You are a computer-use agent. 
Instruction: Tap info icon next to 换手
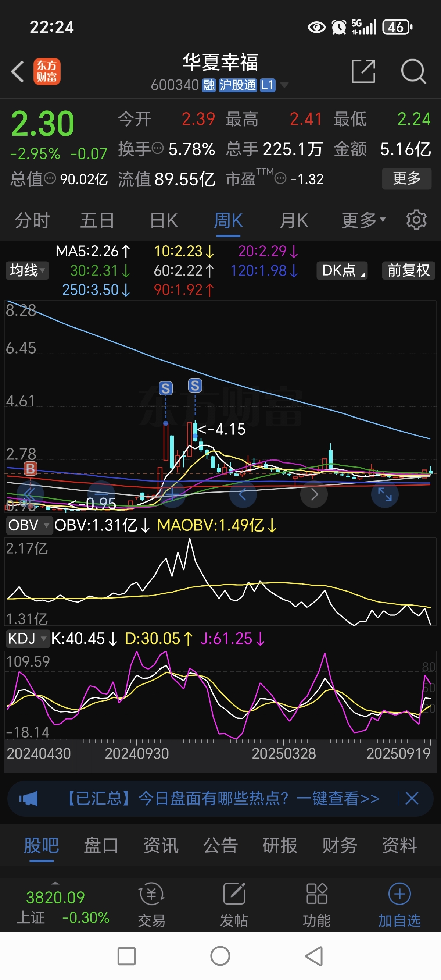coord(158,148)
